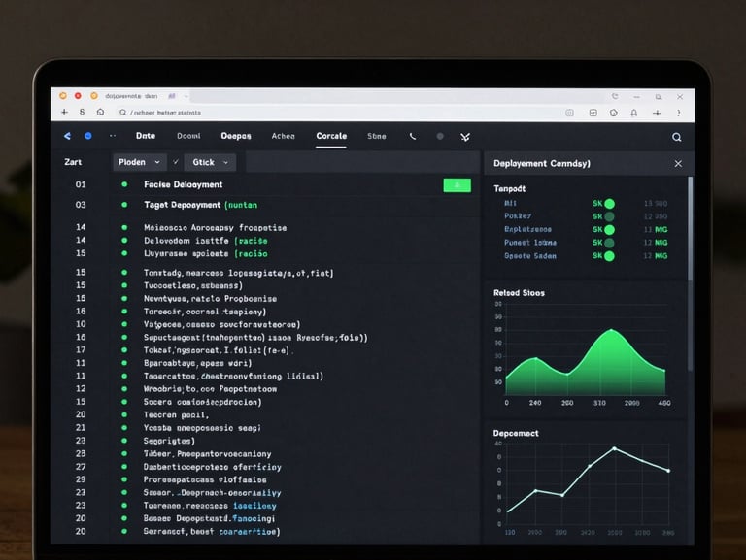Click the double-chevron icon after gray circle
Screen dimensions: 746x560
pyautogui.click(x=465, y=138)
